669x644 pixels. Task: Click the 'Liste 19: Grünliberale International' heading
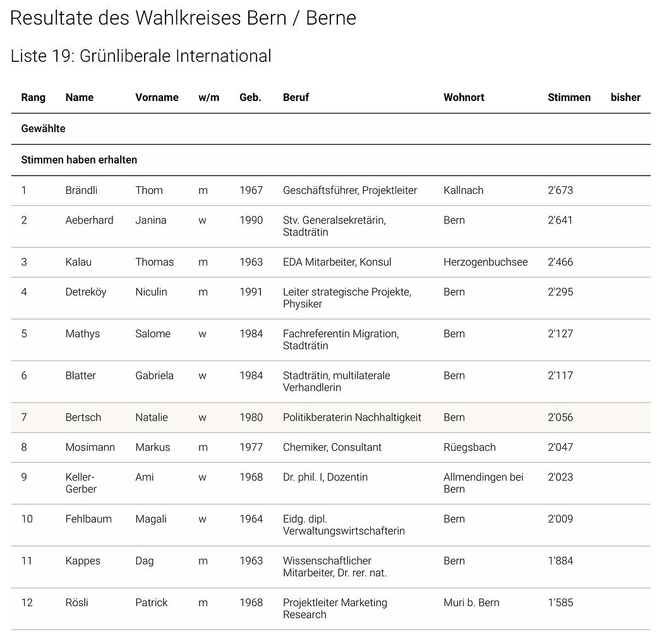141,56
